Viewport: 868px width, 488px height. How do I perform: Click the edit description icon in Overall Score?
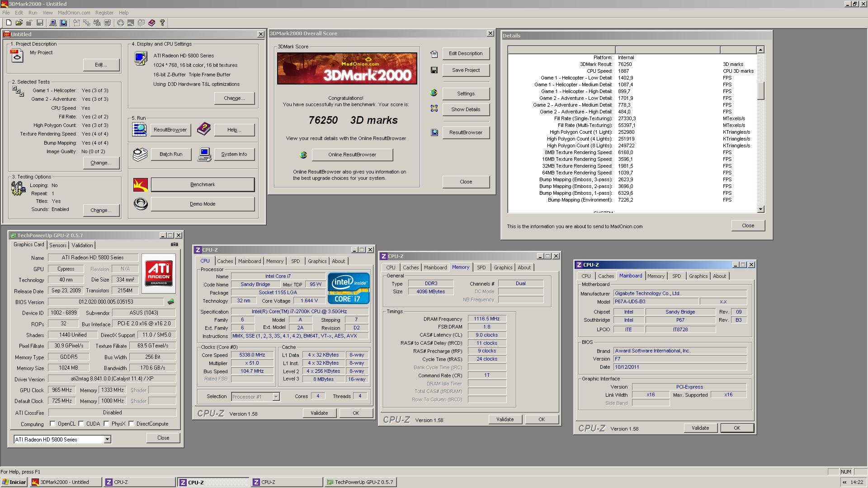[434, 54]
